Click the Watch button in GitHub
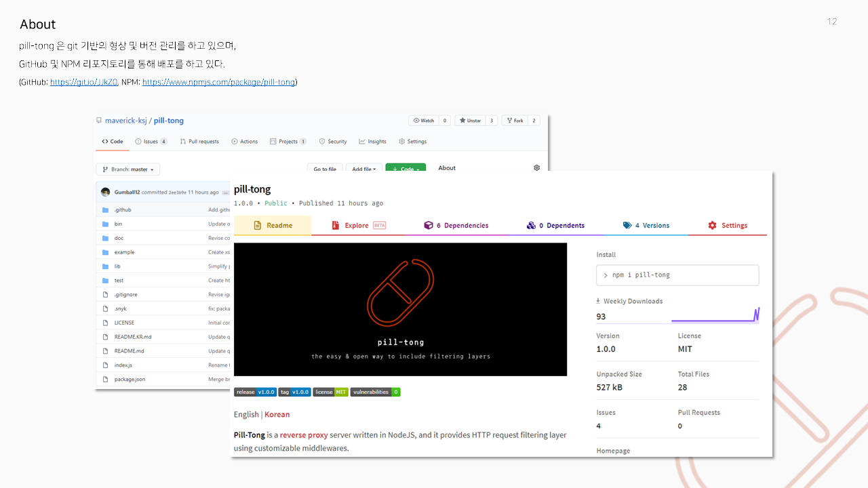Image resolution: width=868 pixels, height=488 pixels. (x=429, y=121)
